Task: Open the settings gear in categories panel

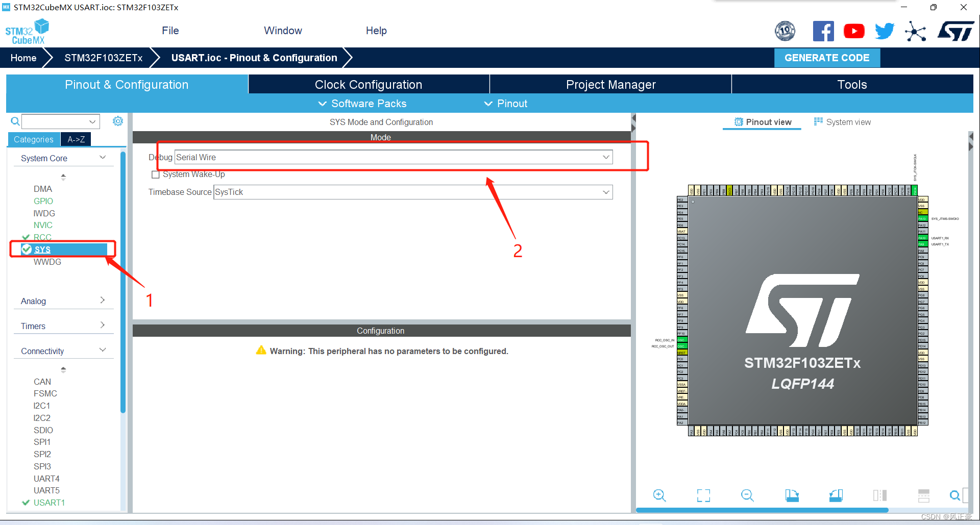Action: (x=118, y=121)
